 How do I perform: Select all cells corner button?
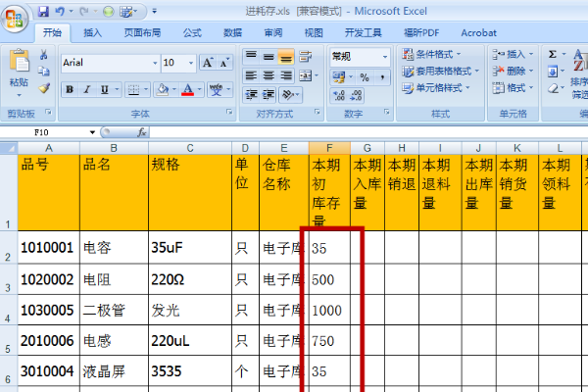9,148
